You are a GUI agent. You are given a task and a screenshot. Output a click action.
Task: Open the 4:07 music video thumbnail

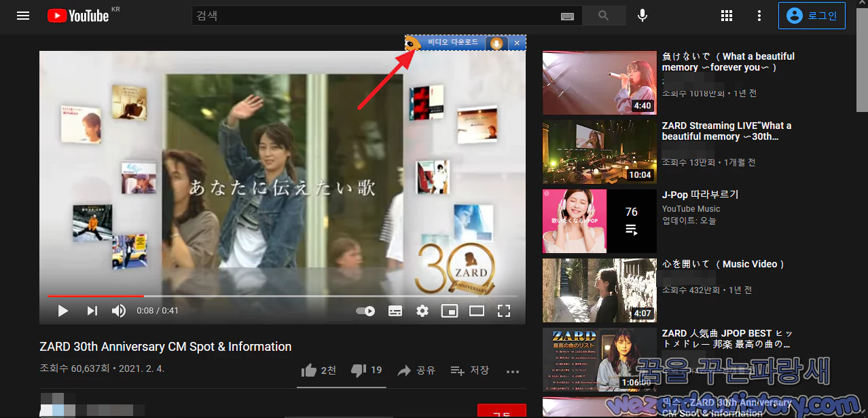click(600, 290)
